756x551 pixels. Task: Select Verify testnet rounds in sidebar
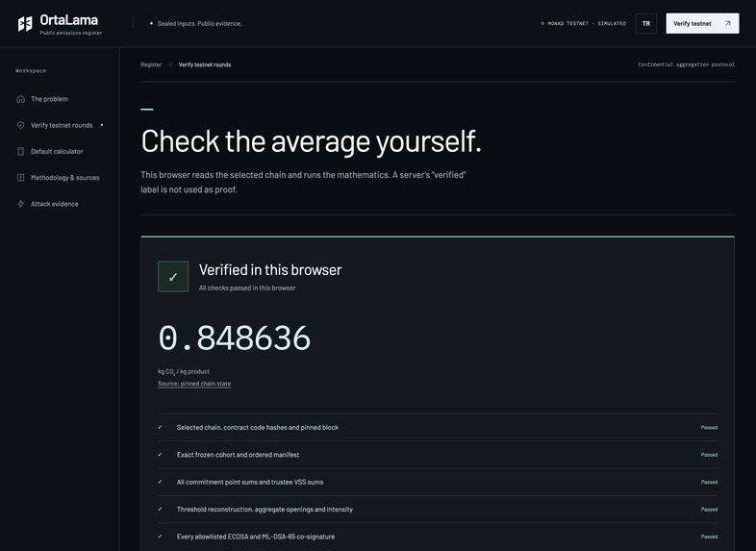60,125
